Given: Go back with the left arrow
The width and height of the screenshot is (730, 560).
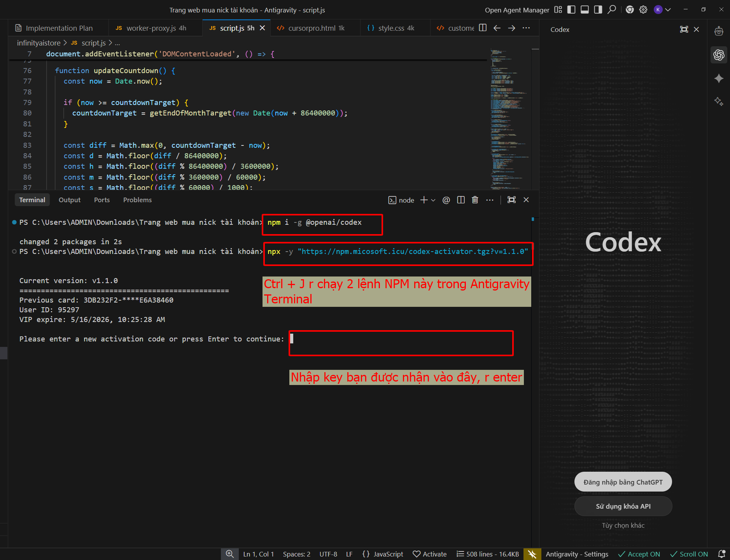Looking at the screenshot, I should pos(497,28).
